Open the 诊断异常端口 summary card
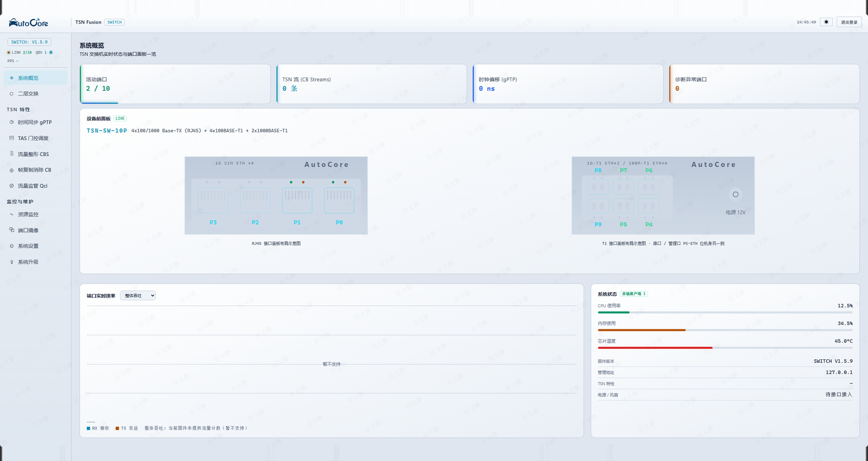 764,84
